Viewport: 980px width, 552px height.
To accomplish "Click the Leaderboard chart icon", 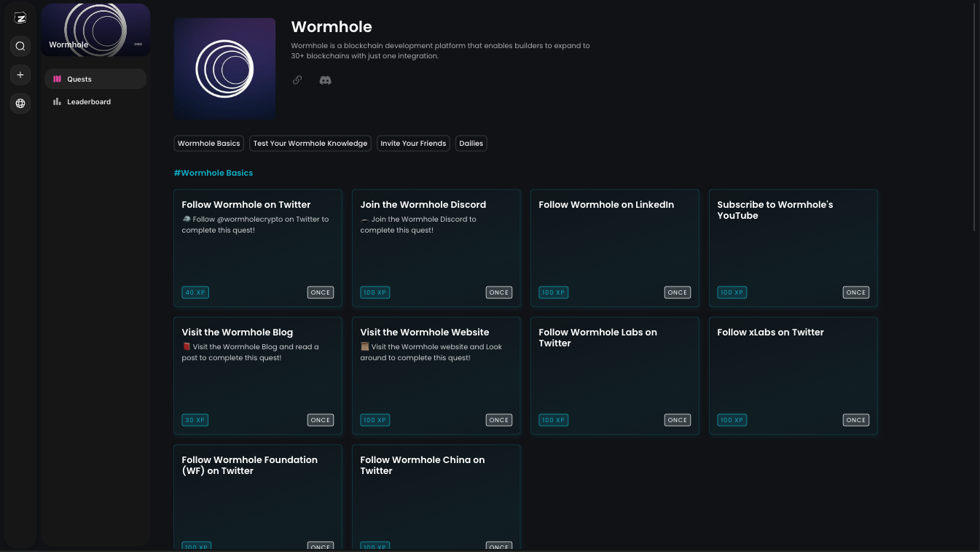I will (x=57, y=101).
